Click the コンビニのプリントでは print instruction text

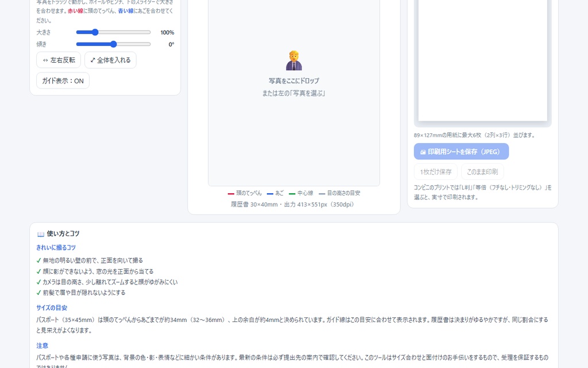482,192
